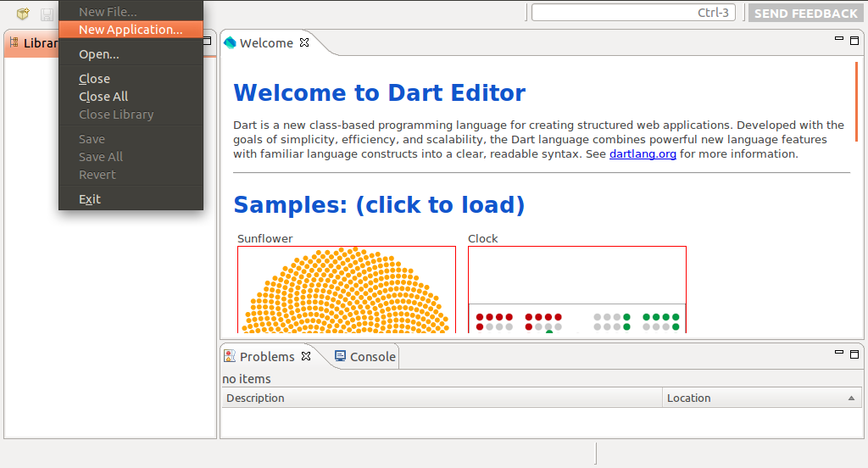The width and height of the screenshot is (868, 468).
Task: Click the 'Sunflower' sample label
Action: tap(264, 239)
